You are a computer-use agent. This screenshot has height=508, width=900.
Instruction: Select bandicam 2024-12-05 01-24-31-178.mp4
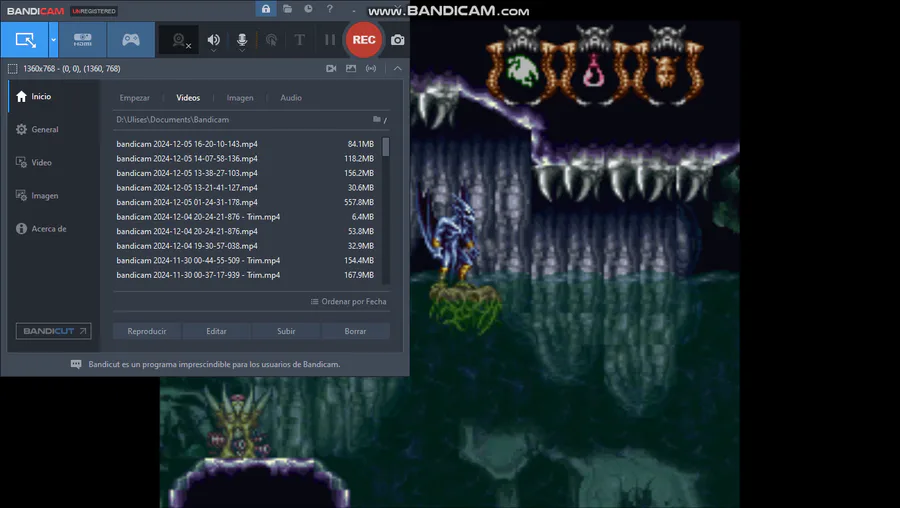pyautogui.click(x=246, y=202)
